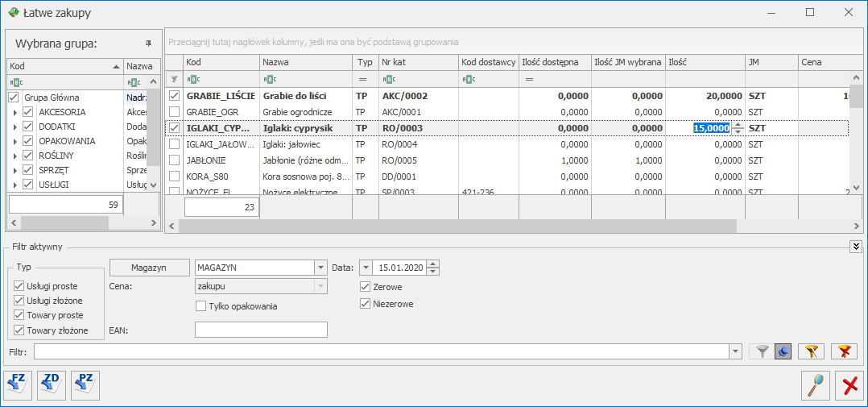
Task: Click the magnifying glass preview icon
Action: click(x=816, y=385)
